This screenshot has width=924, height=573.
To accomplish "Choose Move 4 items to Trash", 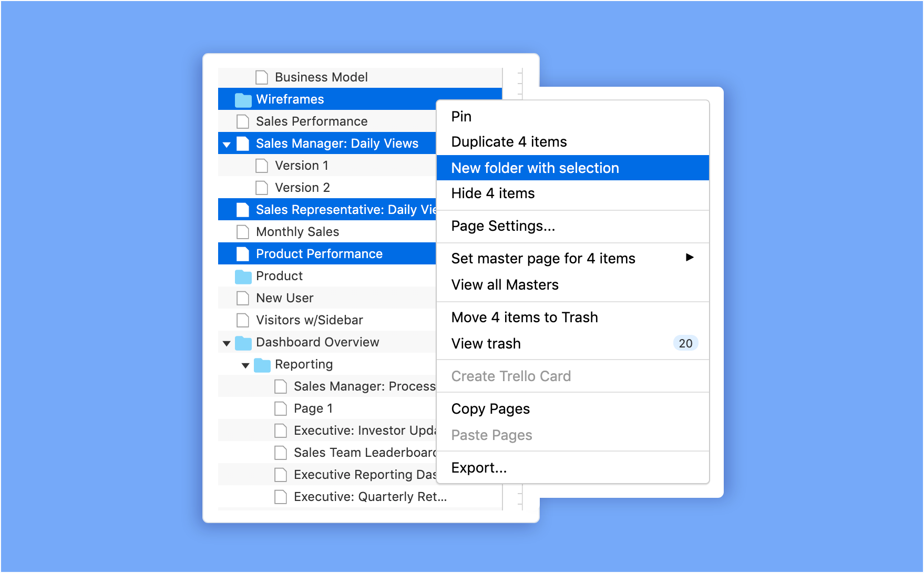I will [x=573, y=318].
